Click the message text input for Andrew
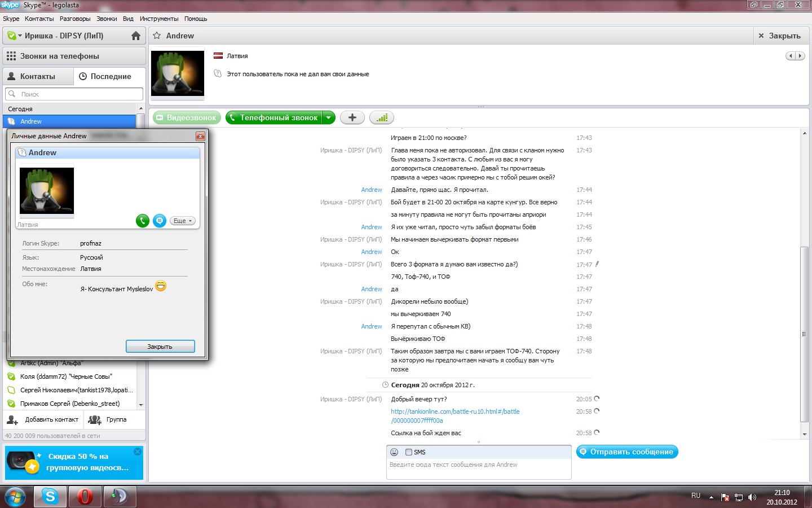The height and width of the screenshot is (508, 812). [x=479, y=470]
